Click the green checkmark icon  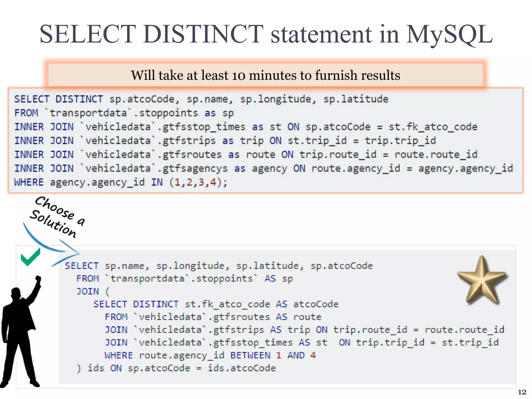pyautogui.click(x=30, y=257)
